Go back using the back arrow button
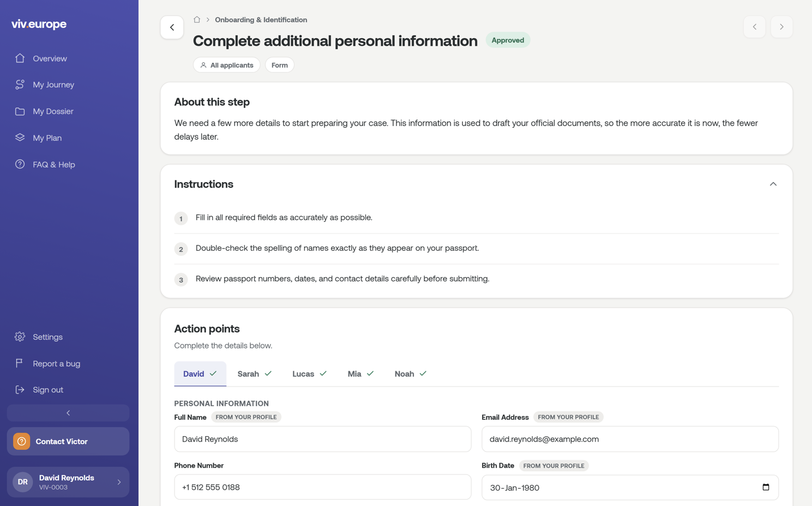Viewport: 812px width, 506px height. click(x=172, y=27)
